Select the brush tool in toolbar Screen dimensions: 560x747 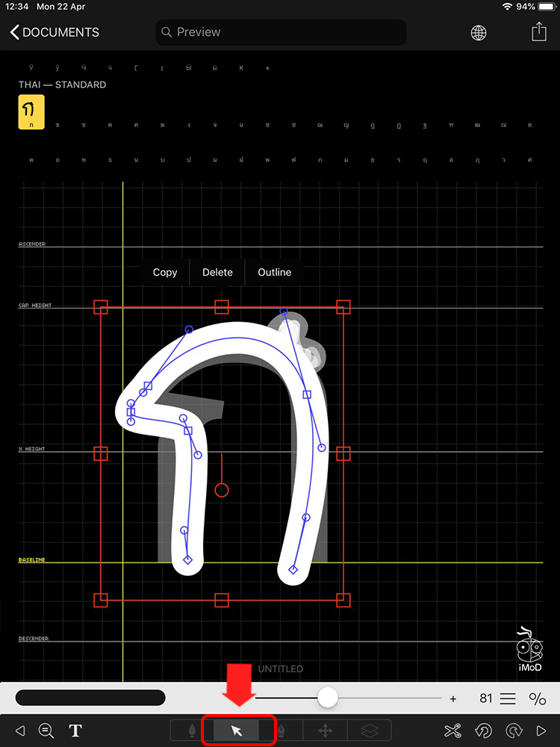tap(193, 731)
